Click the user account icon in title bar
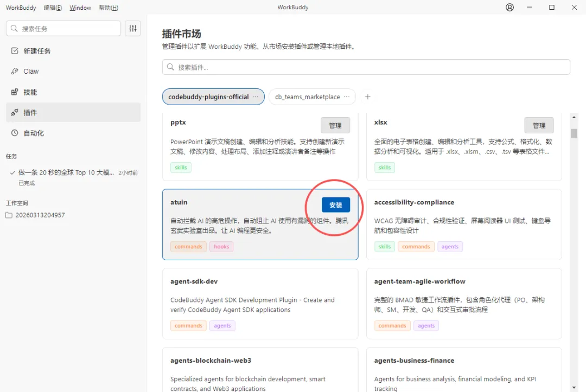This screenshot has height=392, width=586. (509, 8)
